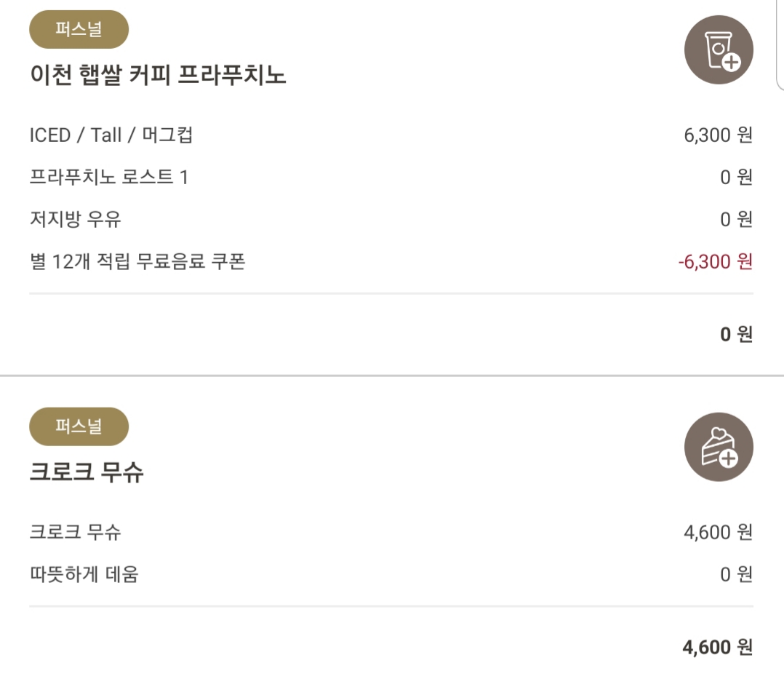Select the 퍼스널 badge above 크로크 무슈
Image resolution: width=784 pixels, height=687 pixels.
pos(79,426)
